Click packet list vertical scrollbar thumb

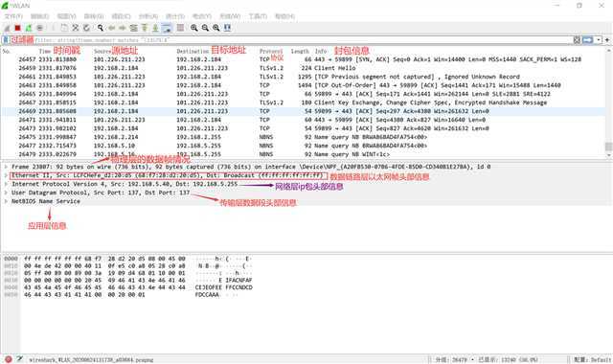coord(609,147)
